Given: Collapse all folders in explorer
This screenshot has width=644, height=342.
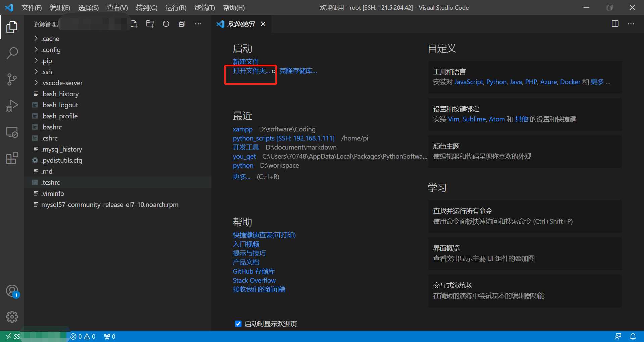Looking at the screenshot, I should [x=182, y=24].
